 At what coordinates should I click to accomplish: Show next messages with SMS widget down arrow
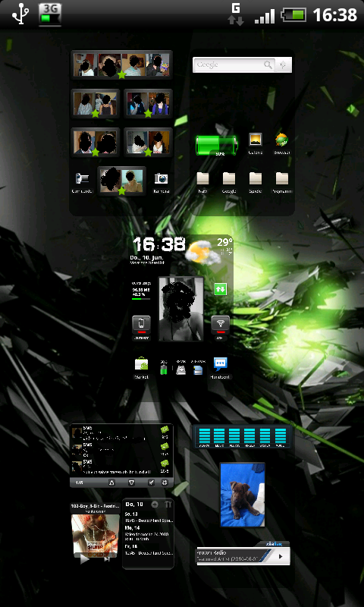tap(131, 483)
